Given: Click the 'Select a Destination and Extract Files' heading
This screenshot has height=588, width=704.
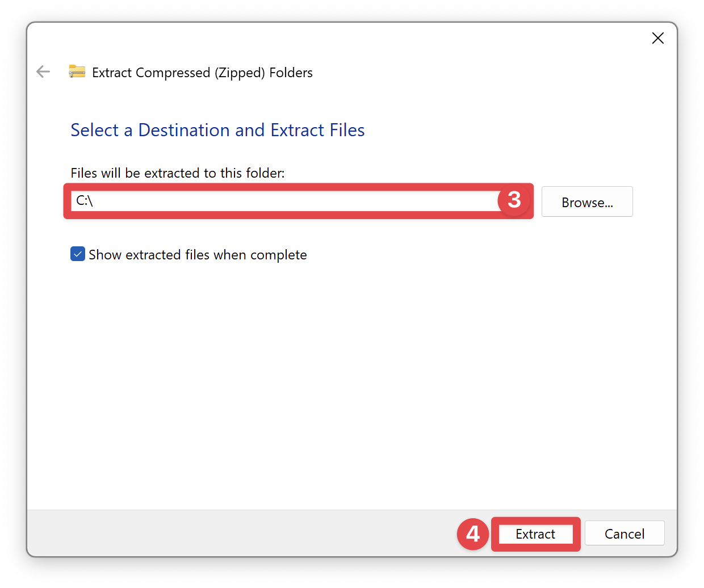Looking at the screenshot, I should 217,130.
